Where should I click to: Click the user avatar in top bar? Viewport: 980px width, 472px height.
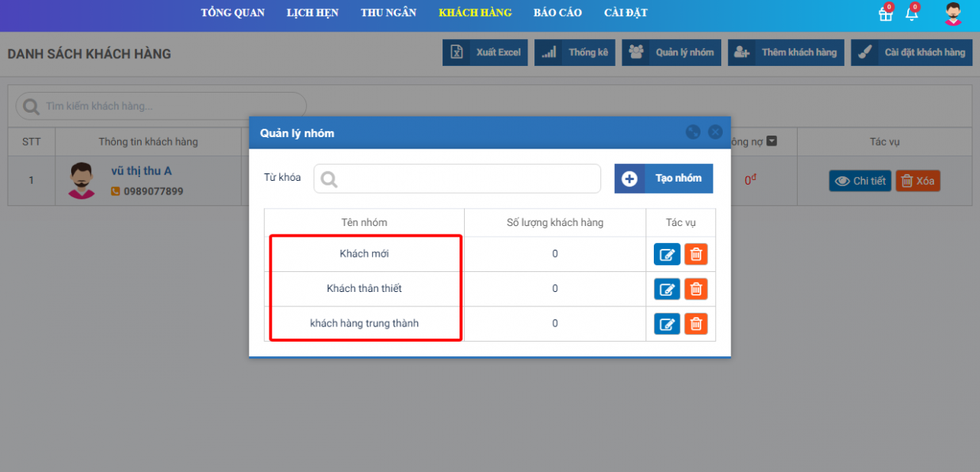[952, 14]
